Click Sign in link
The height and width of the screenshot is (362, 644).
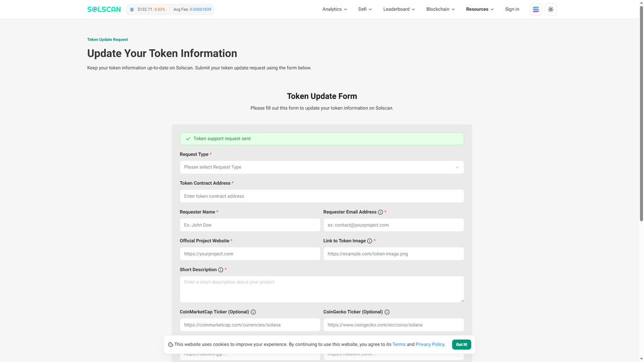512,9
